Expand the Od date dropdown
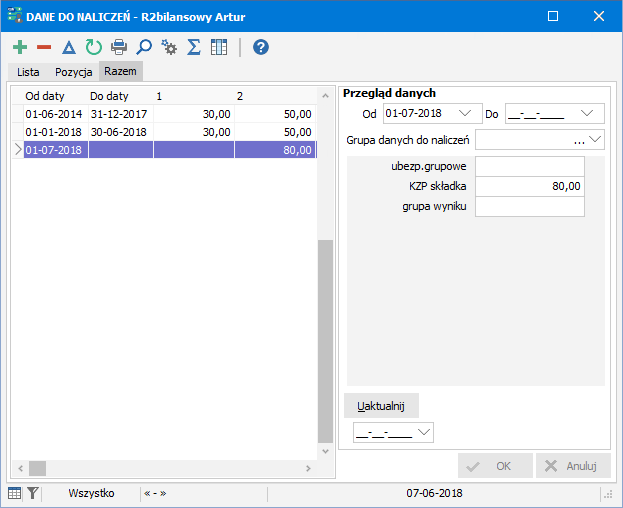 (x=464, y=113)
